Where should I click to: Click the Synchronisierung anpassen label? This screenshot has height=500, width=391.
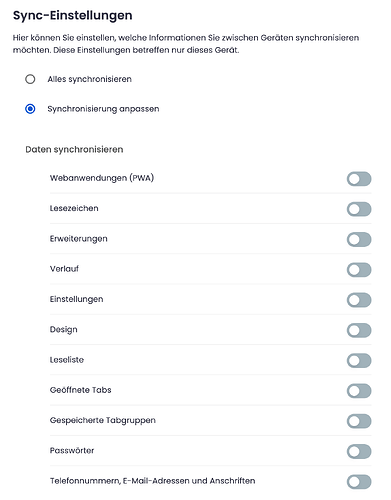(103, 109)
